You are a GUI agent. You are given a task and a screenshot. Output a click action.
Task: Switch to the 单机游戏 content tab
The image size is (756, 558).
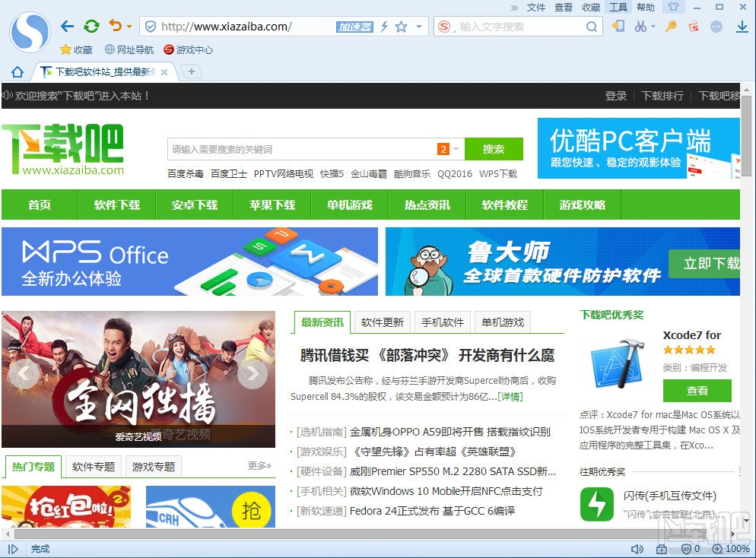coord(503,322)
